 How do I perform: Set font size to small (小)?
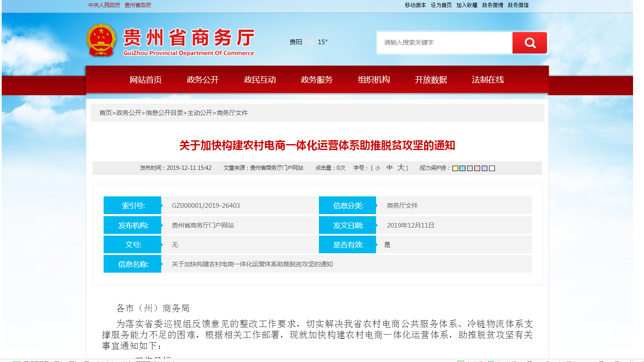coord(378,168)
